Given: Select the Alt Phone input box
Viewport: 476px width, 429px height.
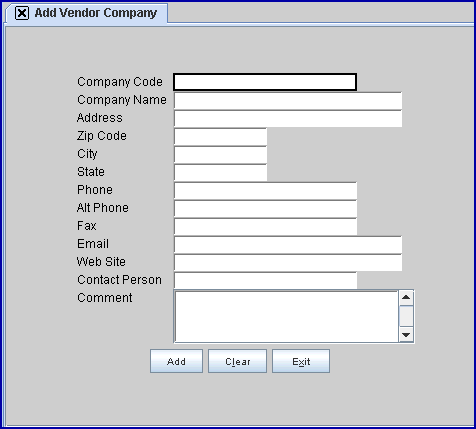Looking at the screenshot, I should point(265,208).
